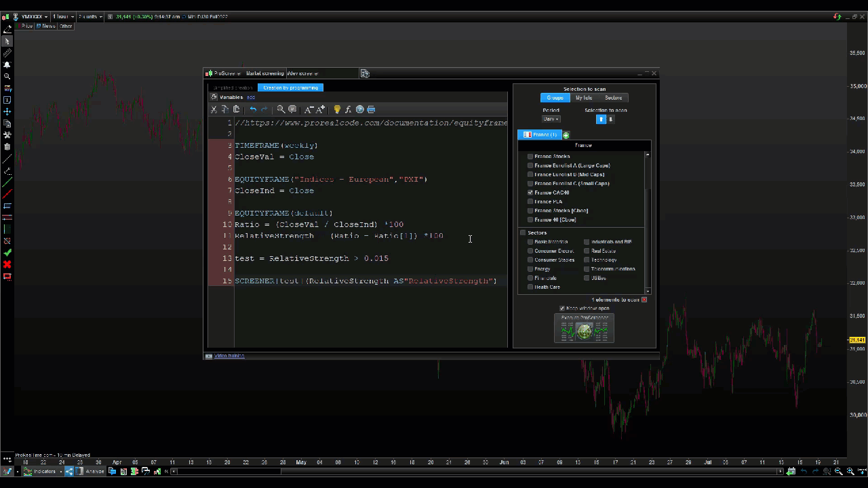The height and width of the screenshot is (488, 868).
Task: Expand the YMXXXX instrument dropdown
Action: pos(34,16)
